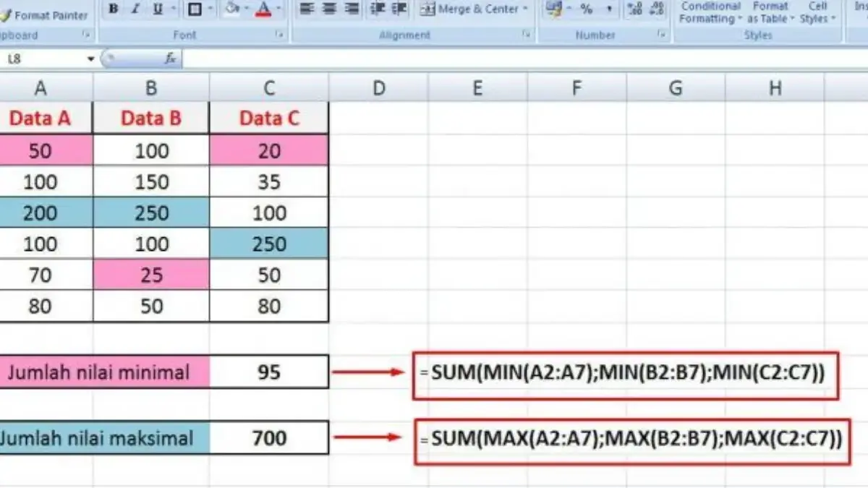868x488 pixels.
Task: Click the Decrease Decimal icon
Action: (x=657, y=9)
